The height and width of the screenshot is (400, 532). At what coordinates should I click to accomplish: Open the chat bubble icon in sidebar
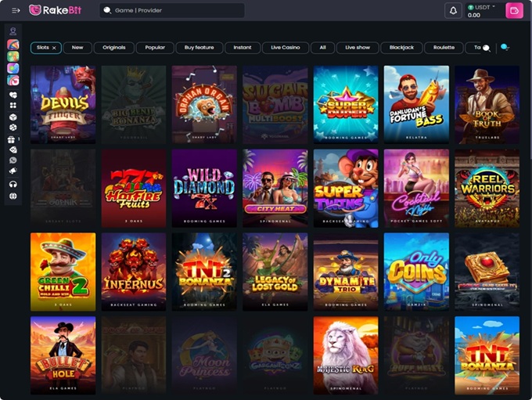[13, 160]
